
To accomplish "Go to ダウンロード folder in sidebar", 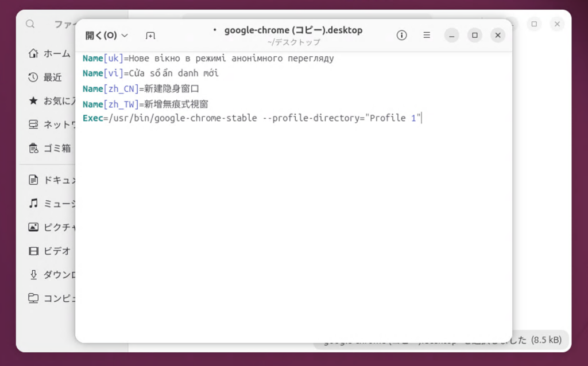I will coord(52,274).
